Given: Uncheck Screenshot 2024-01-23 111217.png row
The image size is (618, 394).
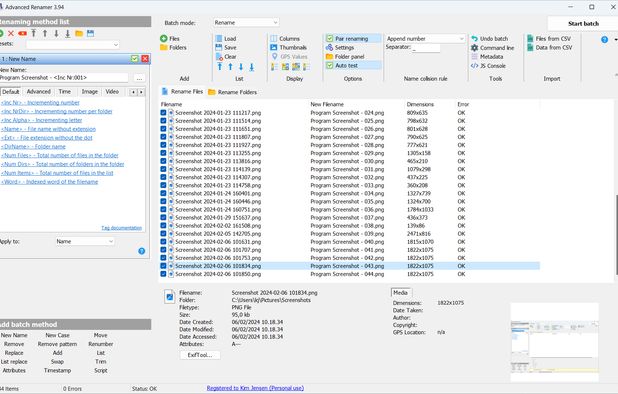Looking at the screenshot, I should click(163, 113).
